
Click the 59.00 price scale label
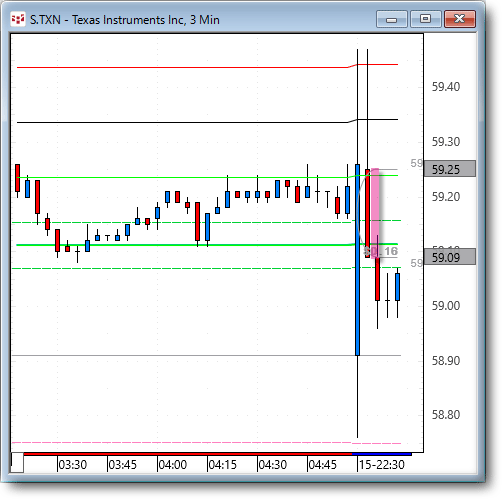click(446, 306)
